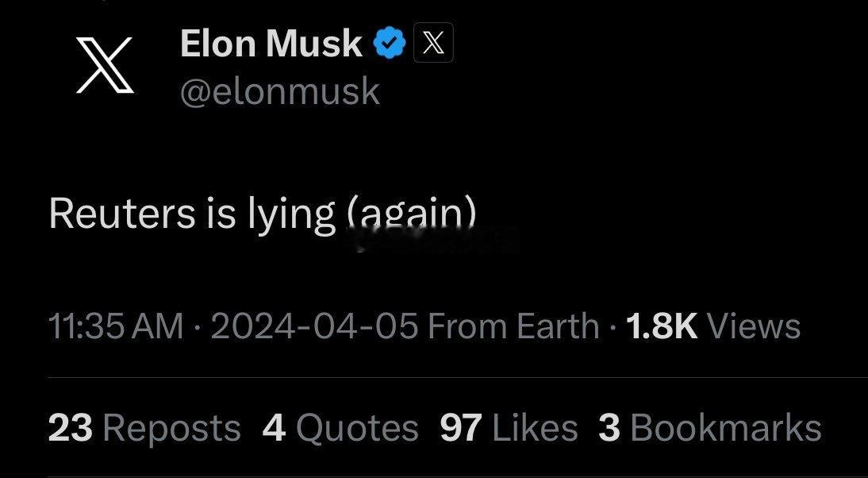868x478 pixels.
Task: Open the Views analytics label
Action: [754, 326]
